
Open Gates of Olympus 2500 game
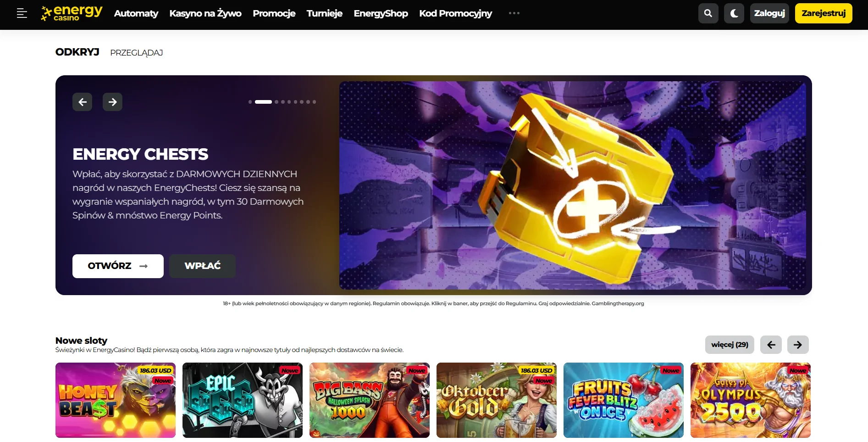(751, 400)
